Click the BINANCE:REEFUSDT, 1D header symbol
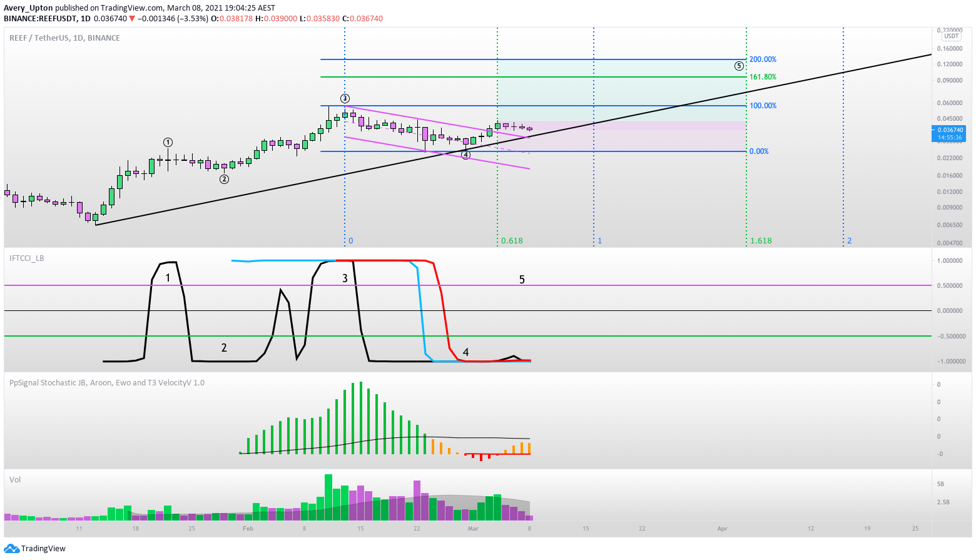The height and width of the screenshot is (560, 976). (46, 19)
